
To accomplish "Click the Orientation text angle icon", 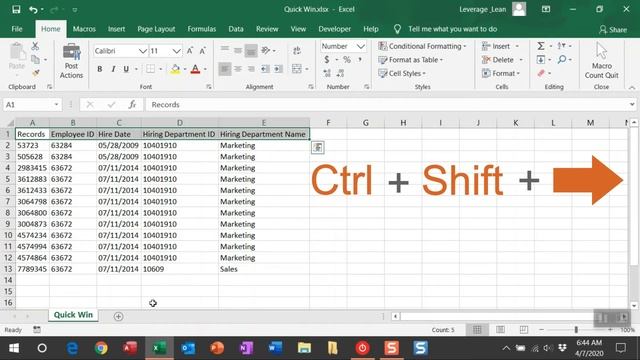I will pos(266,50).
